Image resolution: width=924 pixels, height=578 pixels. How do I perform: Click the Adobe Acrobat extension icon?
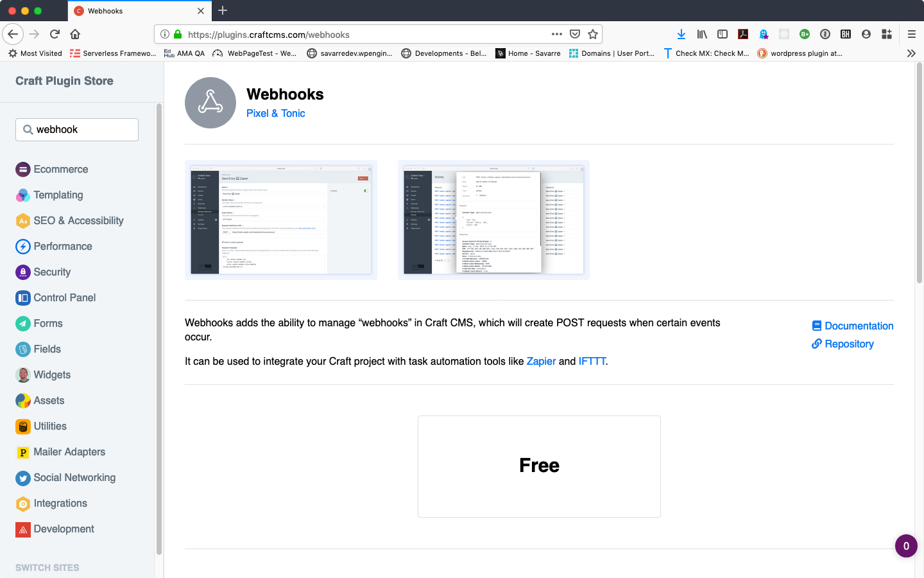click(743, 34)
